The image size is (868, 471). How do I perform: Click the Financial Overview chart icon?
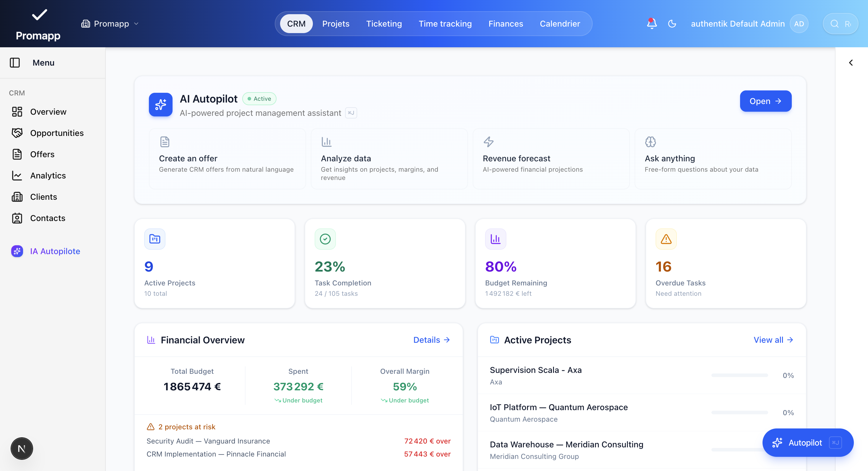click(151, 340)
